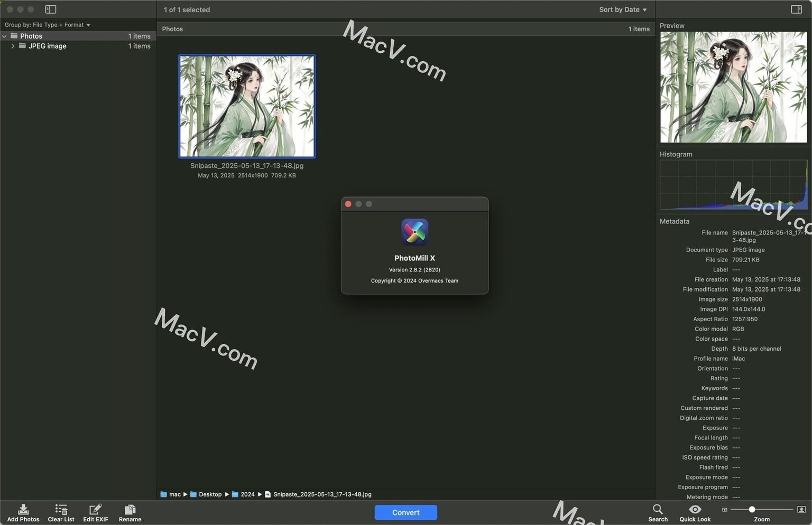The width and height of the screenshot is (812, 525).
Task: Click the Desktop folder in path bar
Action: coord(193,494)
